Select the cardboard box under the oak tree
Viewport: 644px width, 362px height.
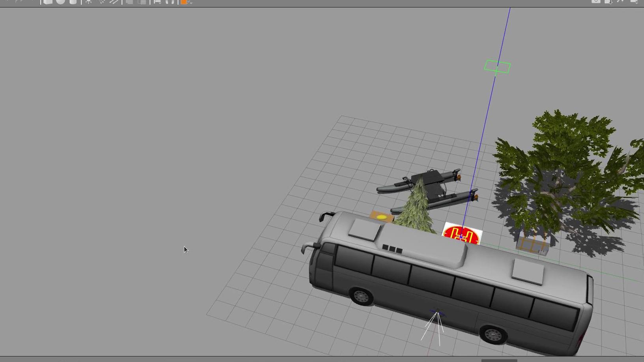(533, 243)
